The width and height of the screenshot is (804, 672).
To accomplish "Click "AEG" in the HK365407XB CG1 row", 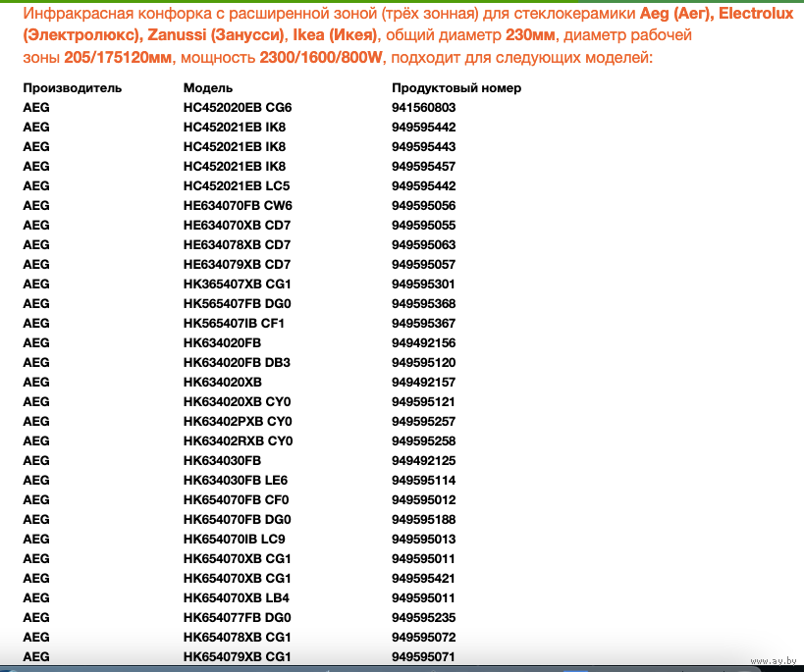I will [36, 284].
